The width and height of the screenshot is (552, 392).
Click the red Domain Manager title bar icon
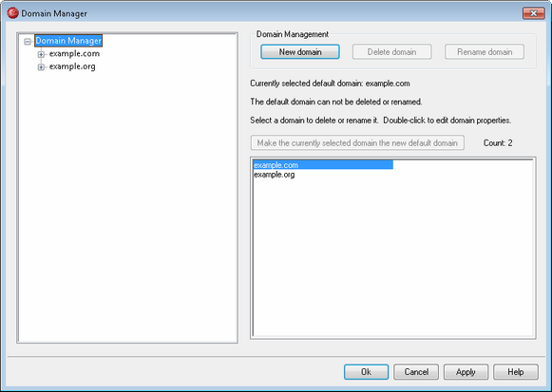pos(12,13)
